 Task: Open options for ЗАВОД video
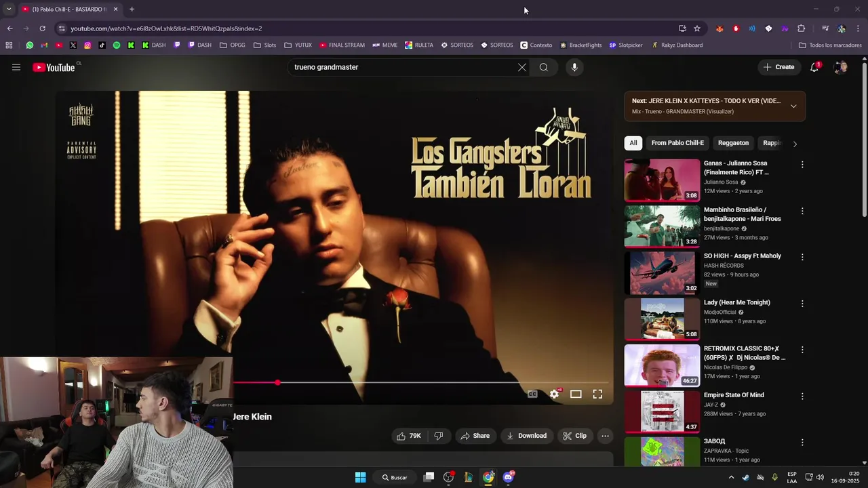coord(802,442)
